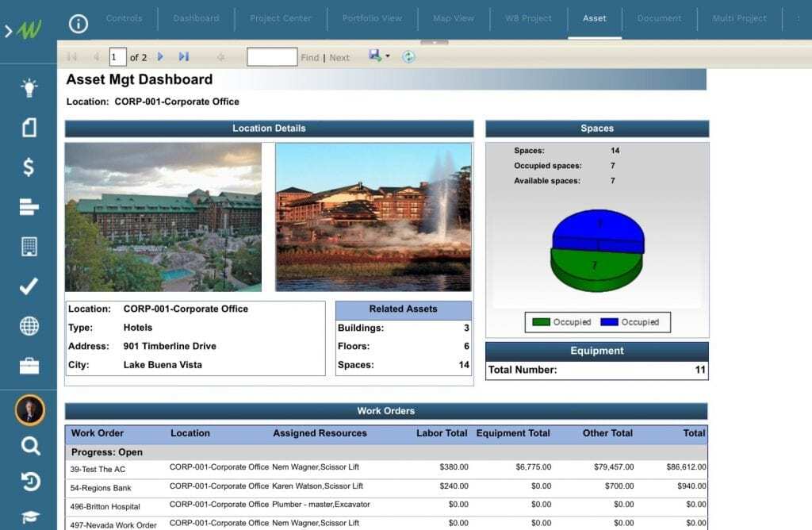The height and width of the screenshot is (530, 812).
Task: Click the Buildings count 3 row
Action: click(404, 328)
